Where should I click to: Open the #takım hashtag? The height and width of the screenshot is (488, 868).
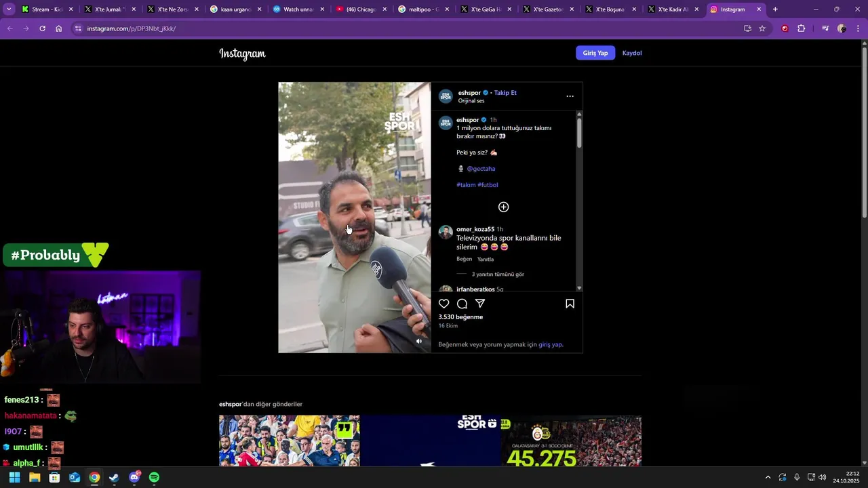pos(466,185)
